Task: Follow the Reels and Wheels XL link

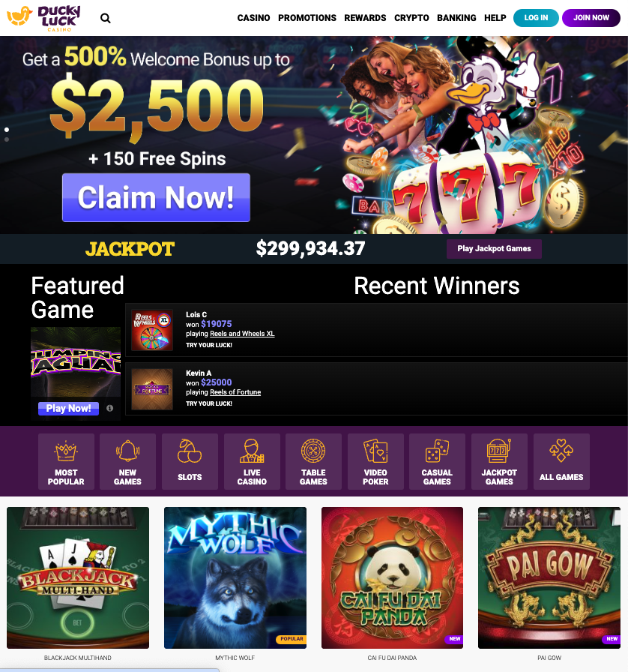Action: tap(242, 334)
